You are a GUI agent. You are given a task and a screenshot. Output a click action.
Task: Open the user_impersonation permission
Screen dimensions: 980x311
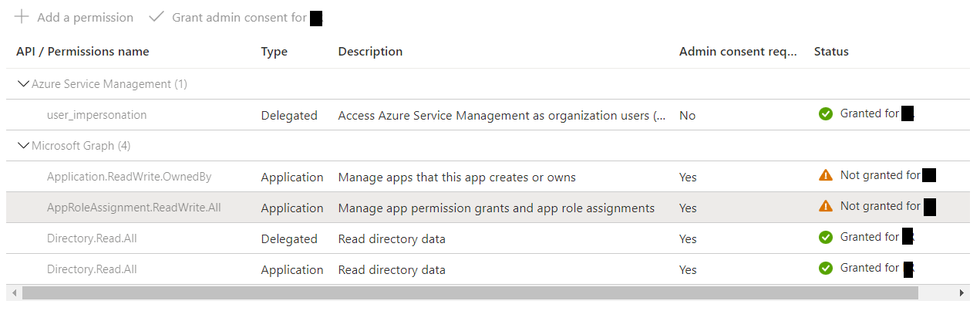pos(96,115)
